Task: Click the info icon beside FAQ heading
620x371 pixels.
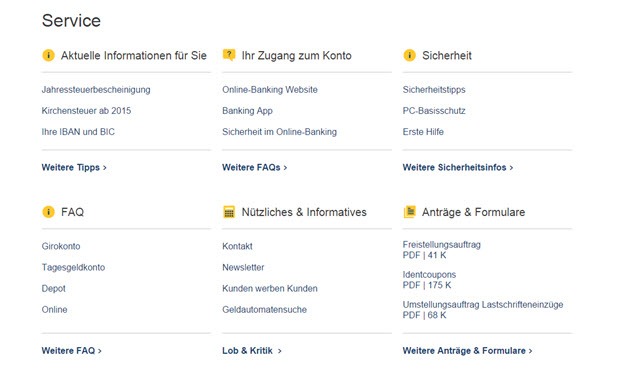Action: pos(48,212)
